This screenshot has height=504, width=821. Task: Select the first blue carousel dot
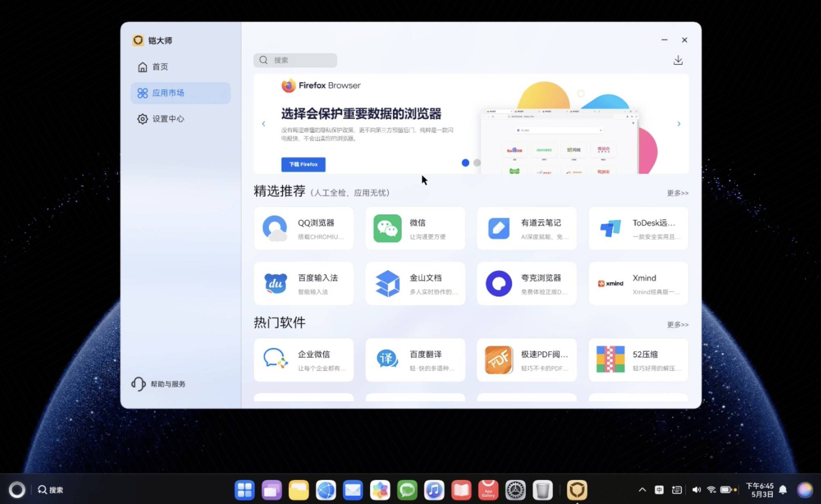[465, 163]
